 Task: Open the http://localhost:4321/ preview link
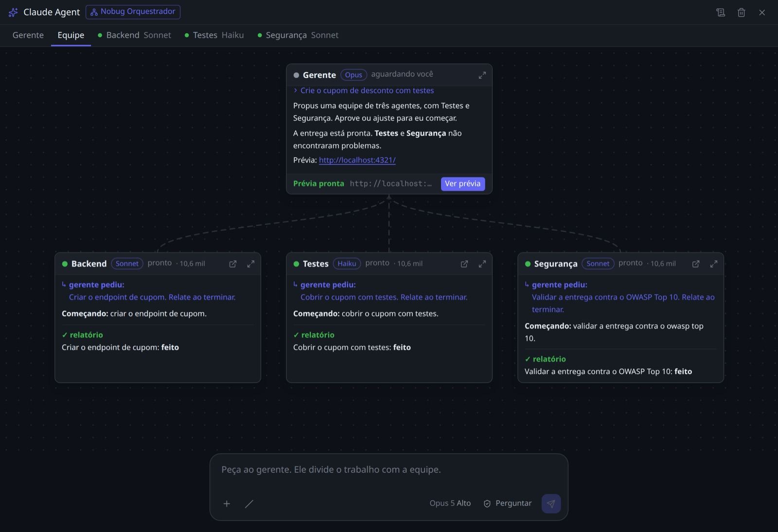357,160
